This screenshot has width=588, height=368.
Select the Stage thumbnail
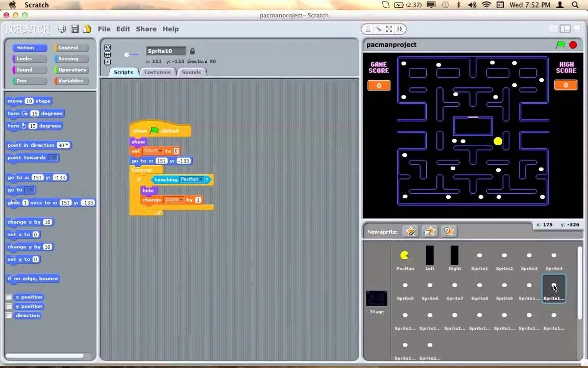(377, 302)
